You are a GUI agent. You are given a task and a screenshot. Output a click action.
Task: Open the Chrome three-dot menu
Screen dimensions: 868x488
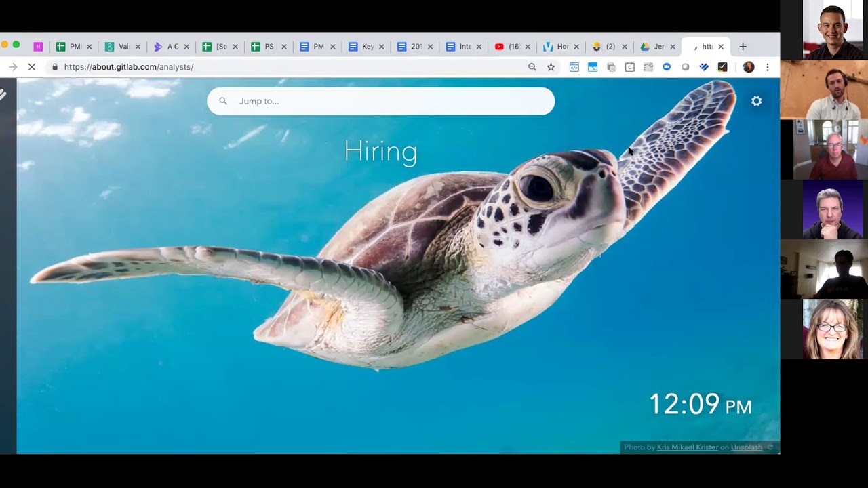point(767,67)
